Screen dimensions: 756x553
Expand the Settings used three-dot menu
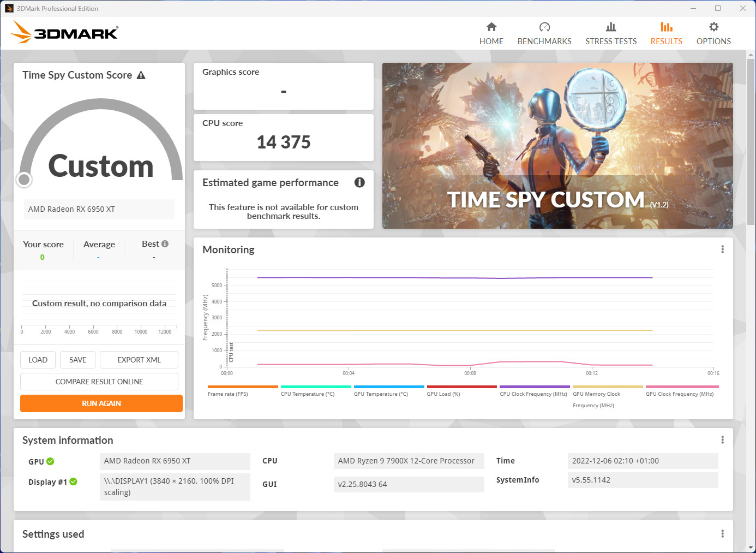[722, 534]
